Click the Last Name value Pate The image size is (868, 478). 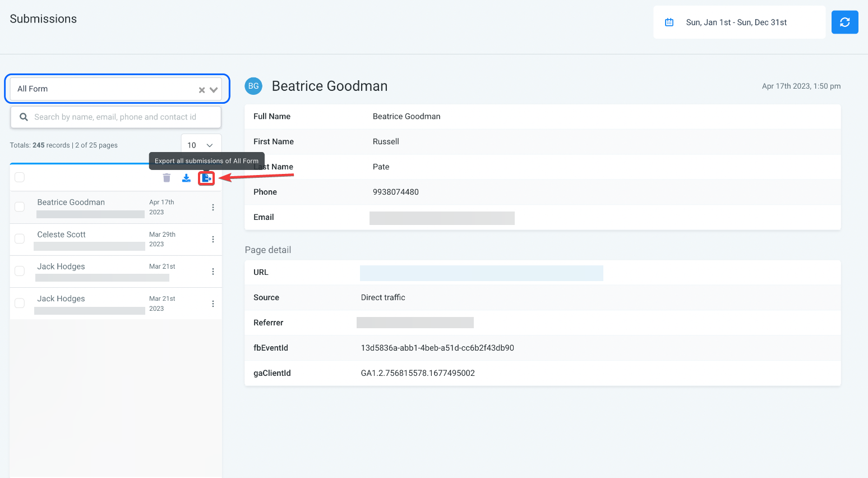coord(381,167)
